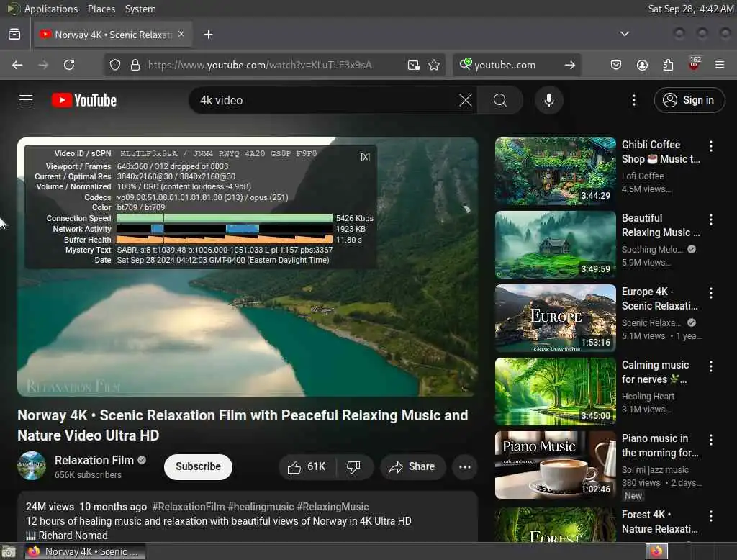Open a new browser tab
The image size is (737, 560).
tap(208, 35)
